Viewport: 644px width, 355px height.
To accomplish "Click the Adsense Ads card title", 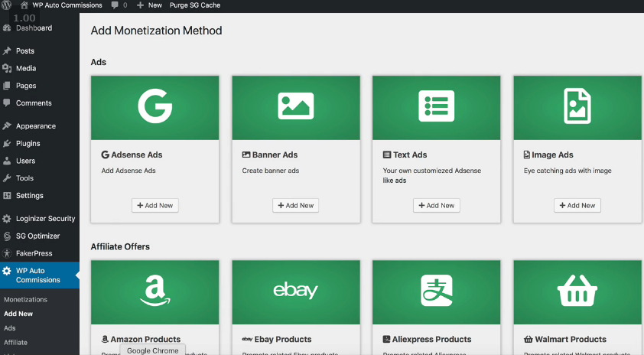I will 132,155.
